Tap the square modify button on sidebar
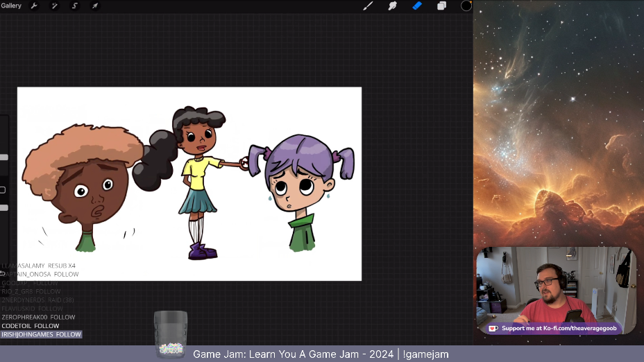Image resolution: width=644 pixels, height=362 pixels. [x=3, y=190]
